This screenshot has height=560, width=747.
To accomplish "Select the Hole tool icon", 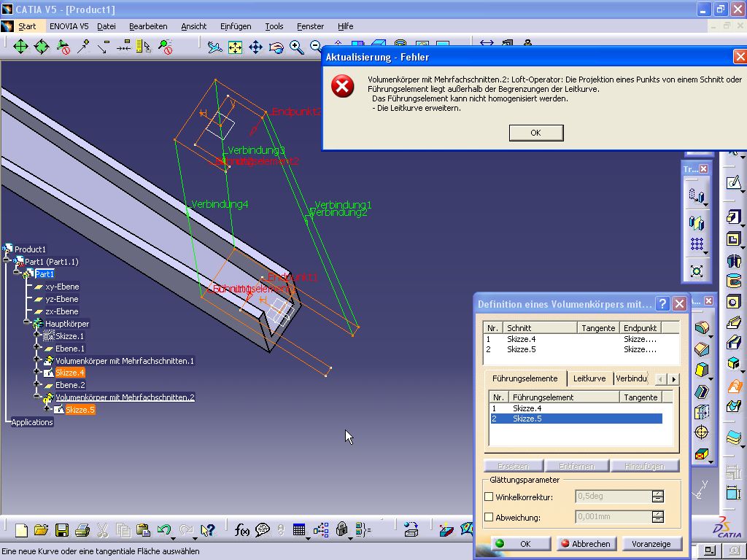I will pos(734,302).
